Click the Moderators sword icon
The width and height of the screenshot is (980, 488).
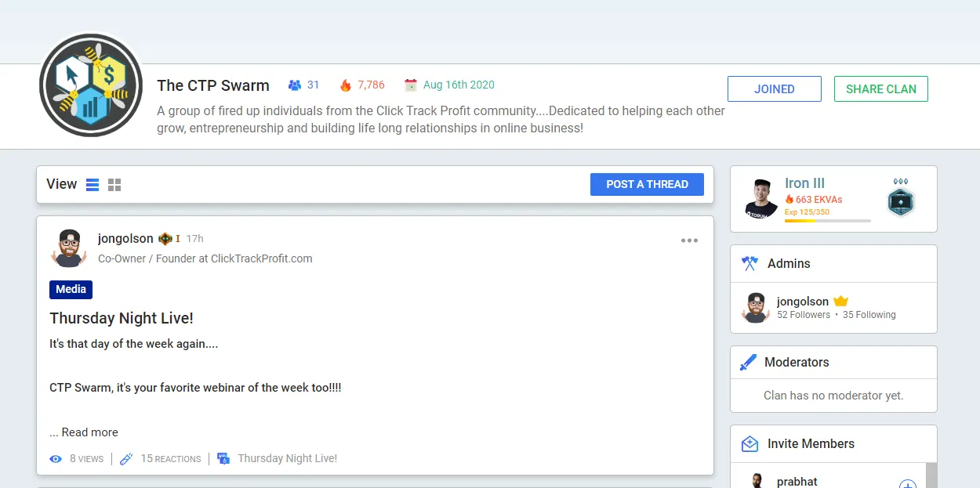[749, 362]
